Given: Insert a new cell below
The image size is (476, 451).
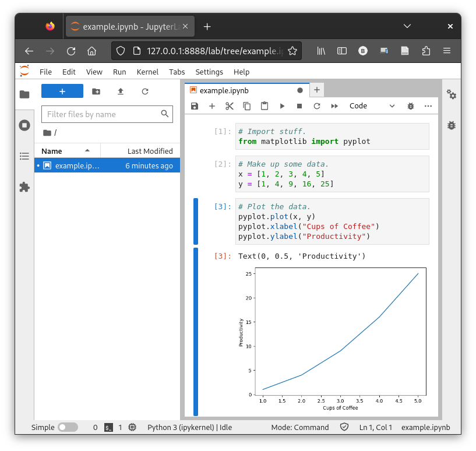Looking at the screenshot, I should pyautogui.click(x=212, y=105).
